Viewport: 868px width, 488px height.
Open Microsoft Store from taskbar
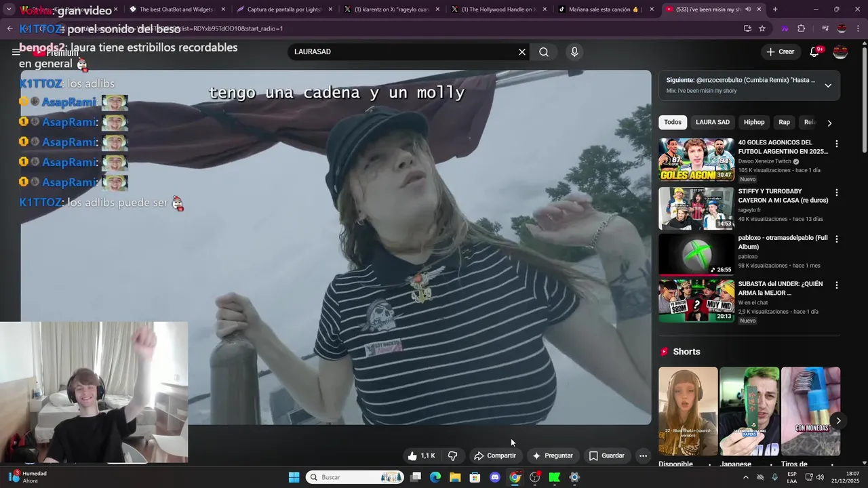click(475, 477)
